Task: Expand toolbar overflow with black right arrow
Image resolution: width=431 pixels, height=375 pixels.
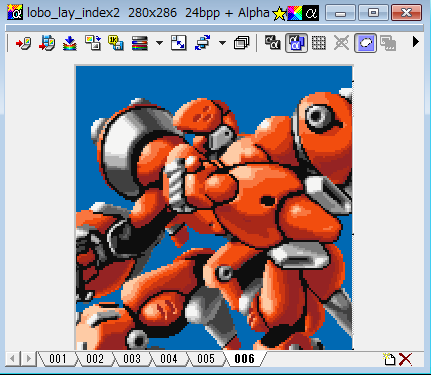Action: point(415,42)
